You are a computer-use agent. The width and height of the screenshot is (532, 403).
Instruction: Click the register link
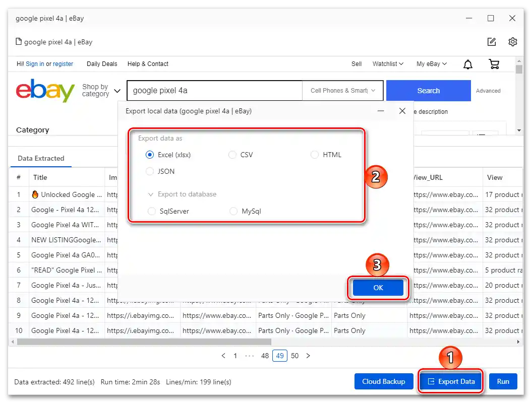(63, 63)
